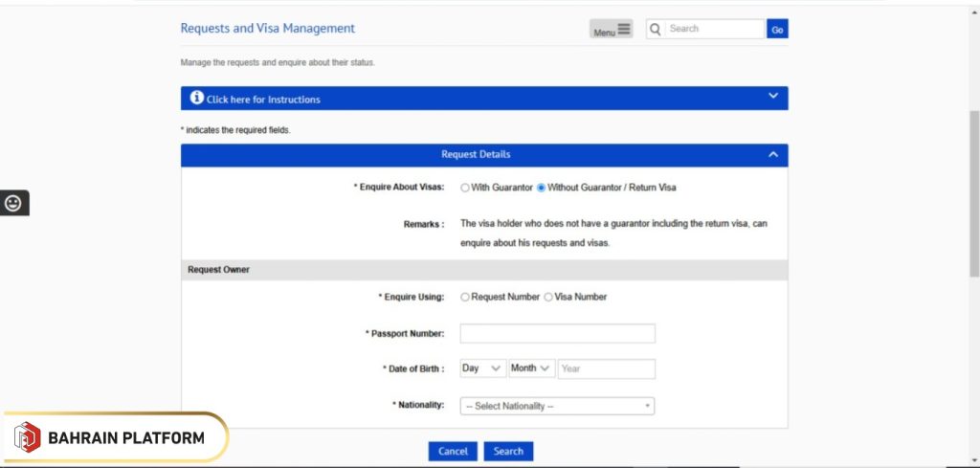Open the Select Nationality dropdown
This screenshot has width=980, height=468.
coord(557,406)
